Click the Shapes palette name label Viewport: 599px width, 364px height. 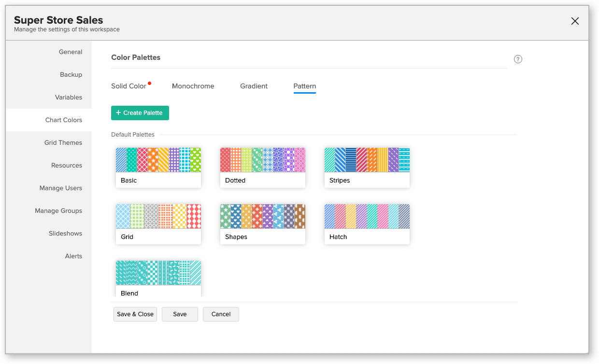click(236, 237)
